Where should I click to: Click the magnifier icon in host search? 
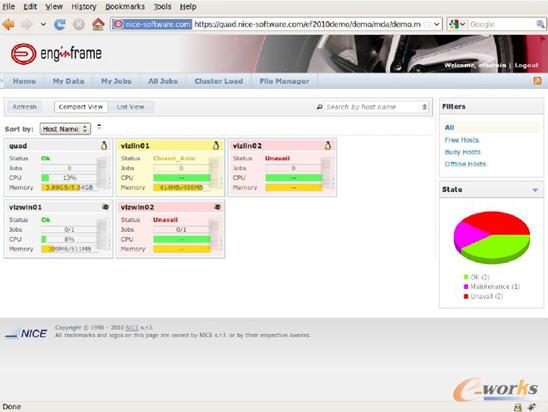coord(319,107)
